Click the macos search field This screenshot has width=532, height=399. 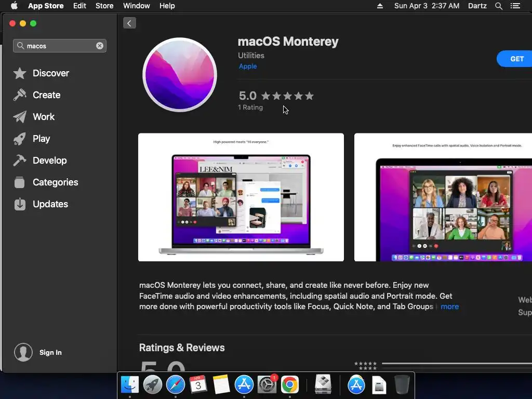[60, 46]
